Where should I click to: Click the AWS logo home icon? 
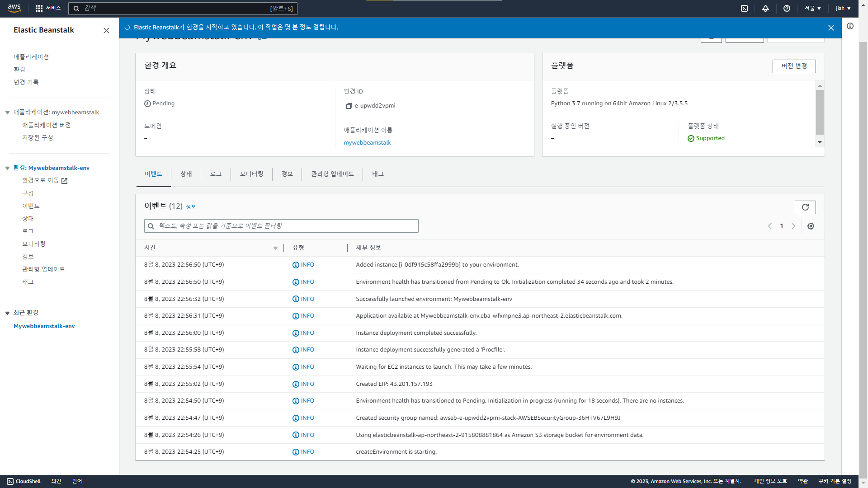tap(14, 8)
